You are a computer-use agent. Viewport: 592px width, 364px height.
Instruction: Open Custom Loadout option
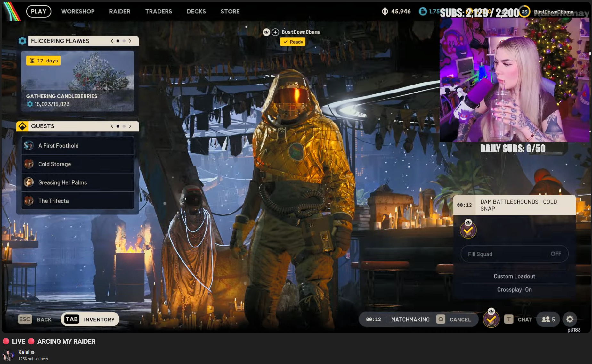pos(515,276)
